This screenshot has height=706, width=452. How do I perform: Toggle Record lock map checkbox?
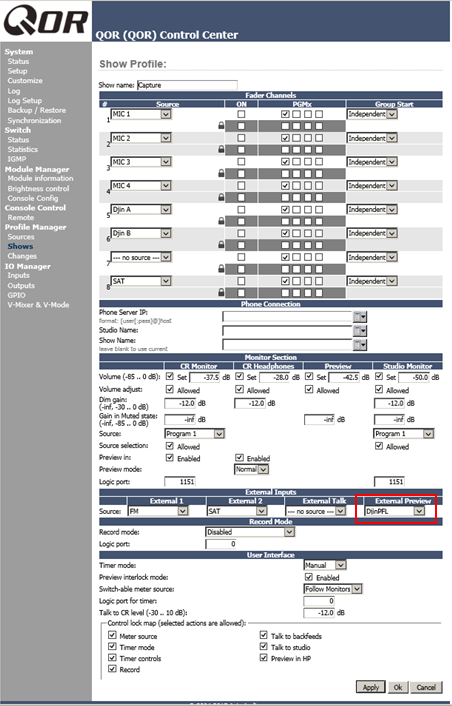click(112, 669)
